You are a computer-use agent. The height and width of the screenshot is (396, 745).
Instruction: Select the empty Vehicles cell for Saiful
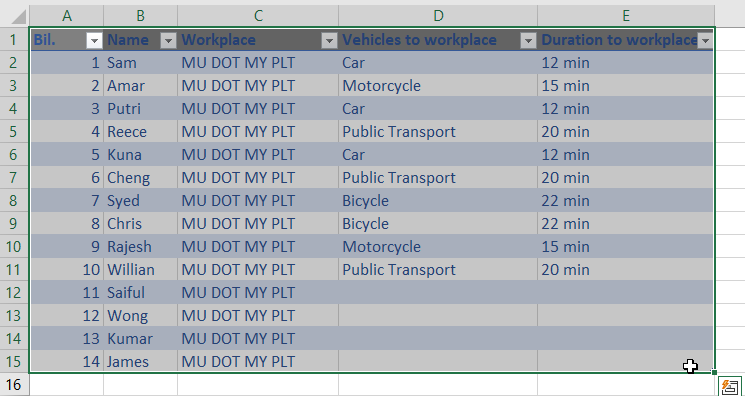coord(438,292)
